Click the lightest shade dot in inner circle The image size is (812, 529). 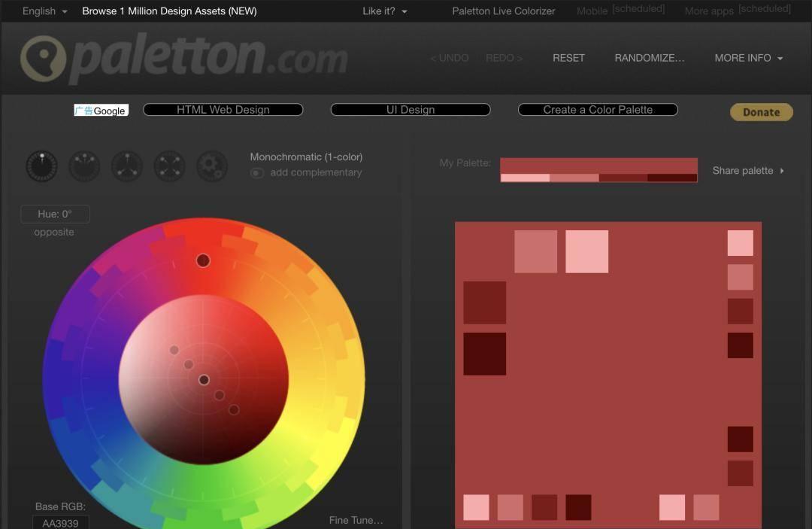click(174, 350)
